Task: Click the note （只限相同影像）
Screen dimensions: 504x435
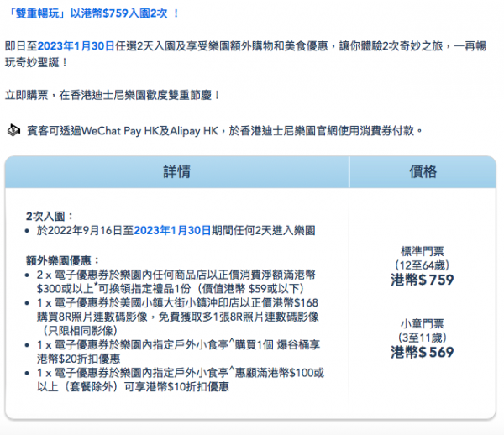Action: coord(80,331)
